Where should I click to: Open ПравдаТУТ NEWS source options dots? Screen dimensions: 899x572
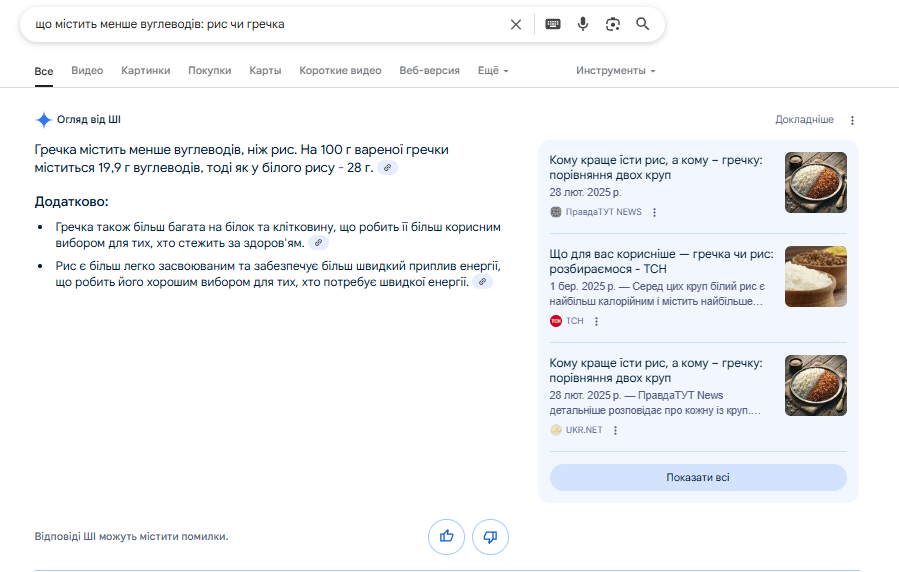[x=654, y=212]
